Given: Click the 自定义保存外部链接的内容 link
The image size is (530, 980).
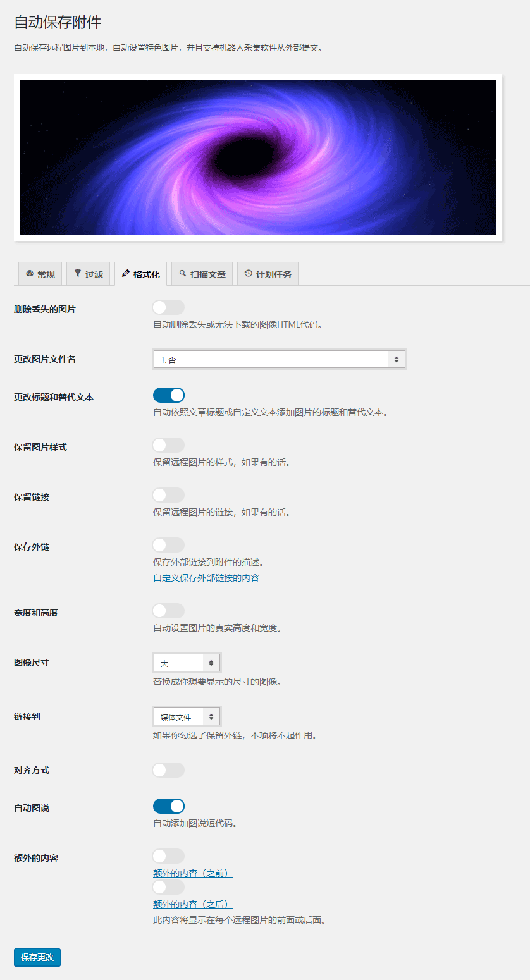Looking at the screenshot, I should click(x=206, y=578).
